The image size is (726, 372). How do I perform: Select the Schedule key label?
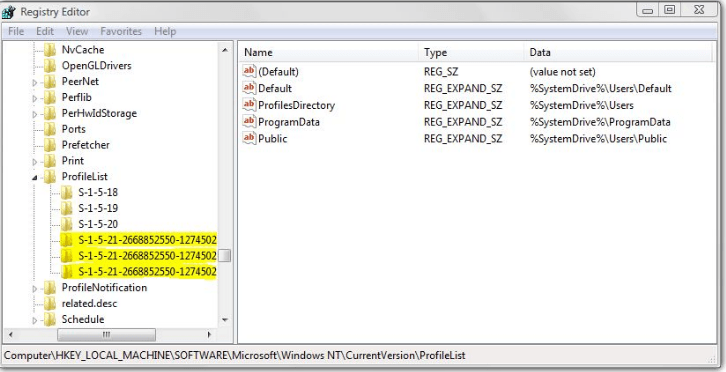coord(83,319)
